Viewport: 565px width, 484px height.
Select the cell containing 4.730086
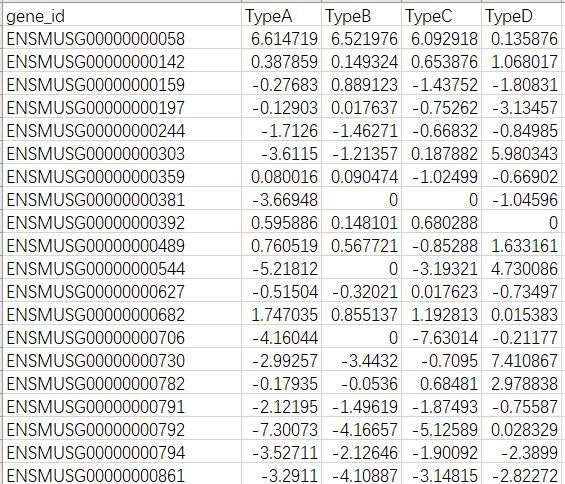click(521, 268)
